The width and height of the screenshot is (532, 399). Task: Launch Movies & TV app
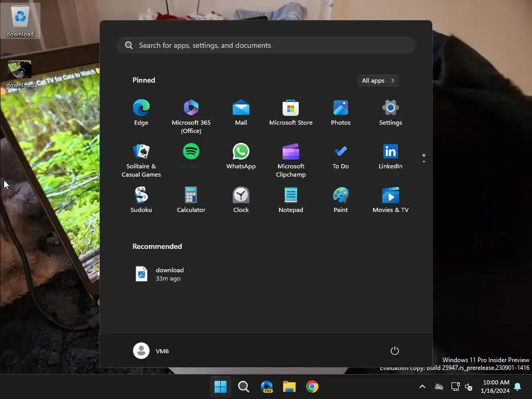(391, 200)
